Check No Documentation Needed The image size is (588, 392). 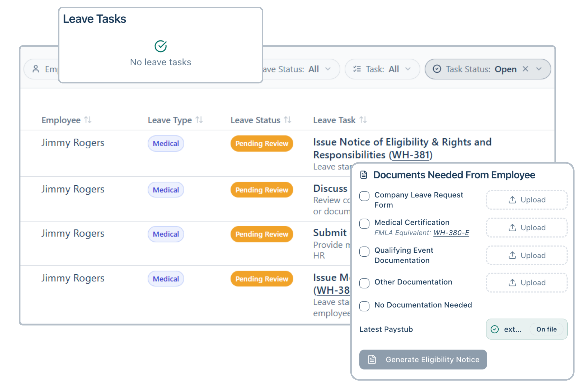[x=364, y=306]
